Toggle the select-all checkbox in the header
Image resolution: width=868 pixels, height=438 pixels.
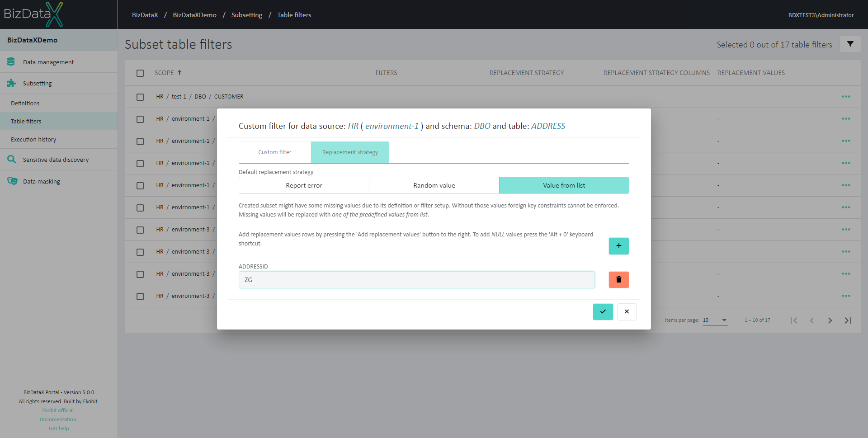[140, 73]
